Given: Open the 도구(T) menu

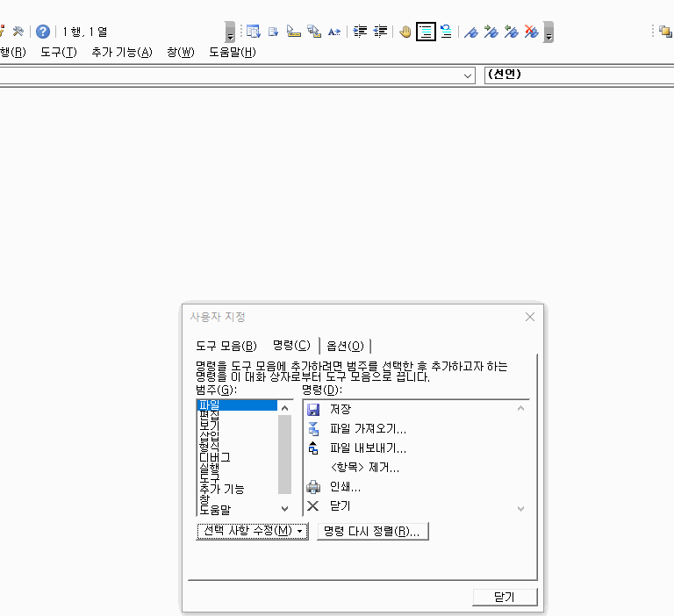Looking at the screenshot, I should 59,53.
